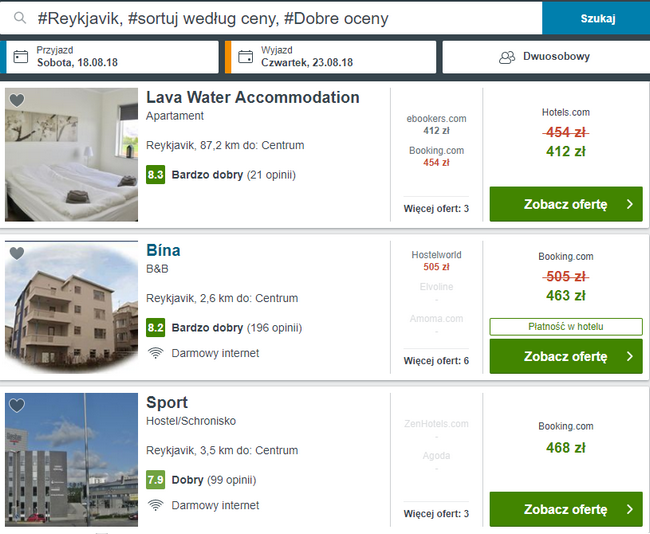Click the search field with Reykjavik tags
This screenshot has height=534, width=650.
[271, 18]
